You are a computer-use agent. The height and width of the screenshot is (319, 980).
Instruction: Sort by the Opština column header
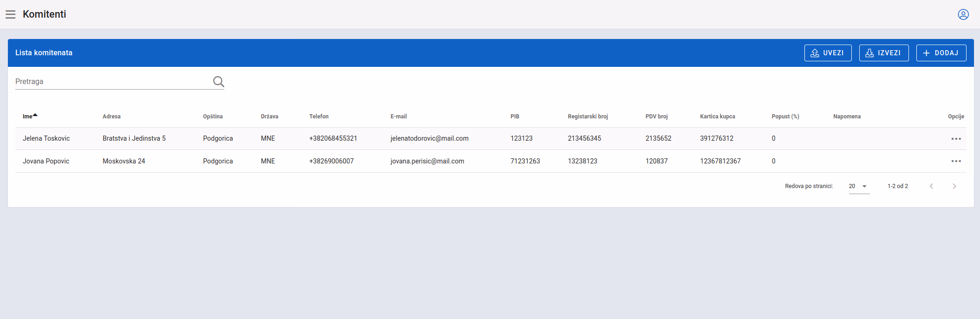coord(213,117)
